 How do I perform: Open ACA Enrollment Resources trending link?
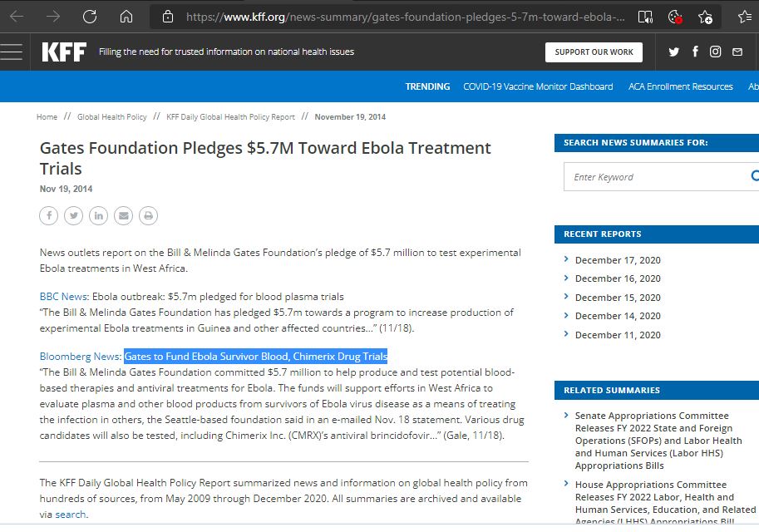[x=681, y=86]
